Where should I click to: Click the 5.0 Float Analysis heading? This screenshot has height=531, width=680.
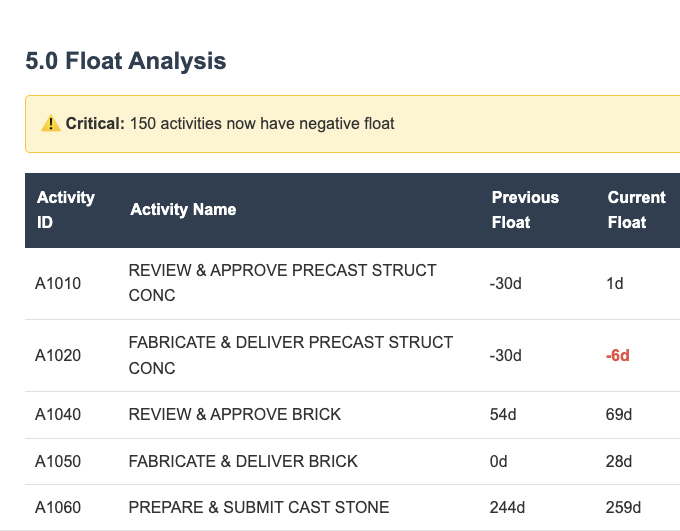point(126,61)
